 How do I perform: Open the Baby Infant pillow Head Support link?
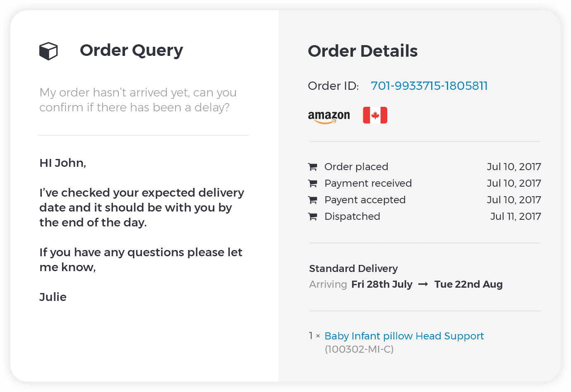(404, 336)
